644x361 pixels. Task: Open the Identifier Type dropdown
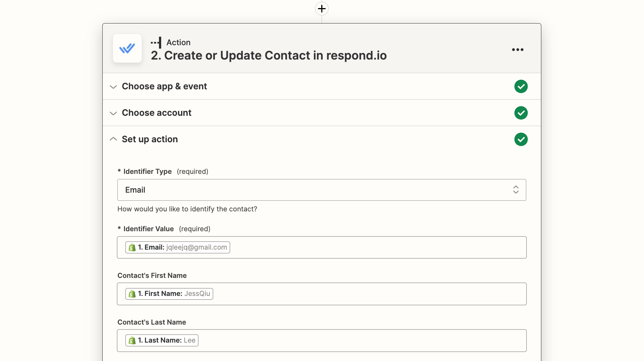pos(516,190)
